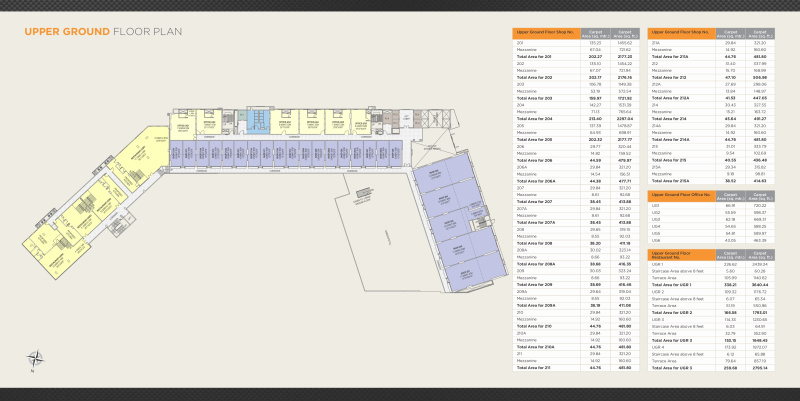The height and width of the screenshot is (401, 800).
Task: Click the north compass icon
Action: click(x=36, y=356)
